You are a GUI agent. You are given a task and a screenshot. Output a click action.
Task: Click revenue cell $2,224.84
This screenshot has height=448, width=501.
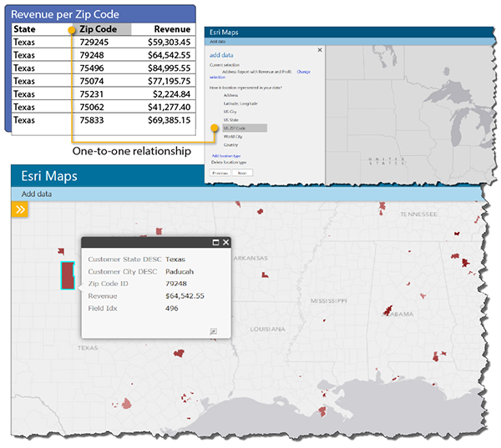pos(171,94)
